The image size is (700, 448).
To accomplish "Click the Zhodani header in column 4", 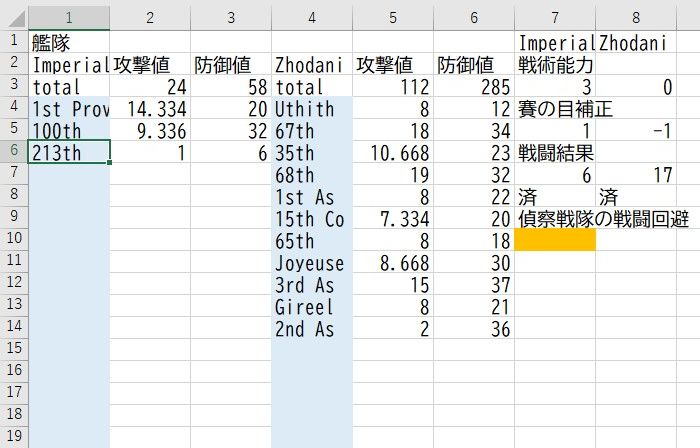I will [312, 64].
